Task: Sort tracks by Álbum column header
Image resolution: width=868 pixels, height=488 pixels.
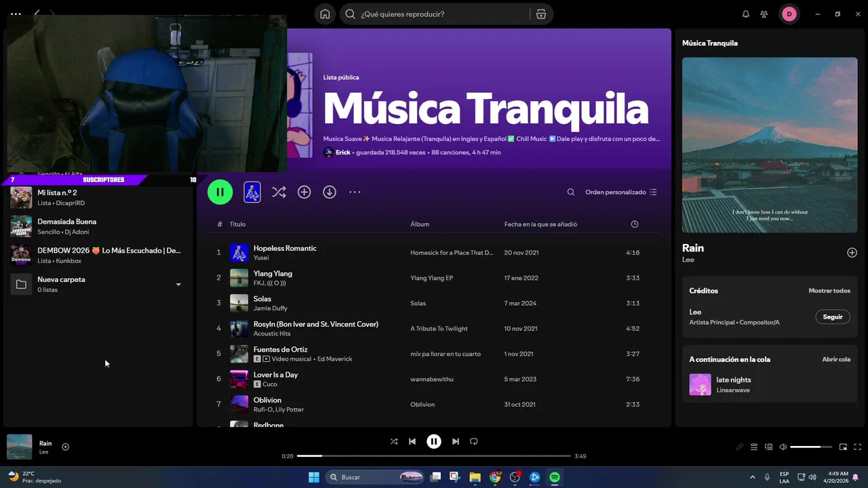Action: tap(420, 224)
